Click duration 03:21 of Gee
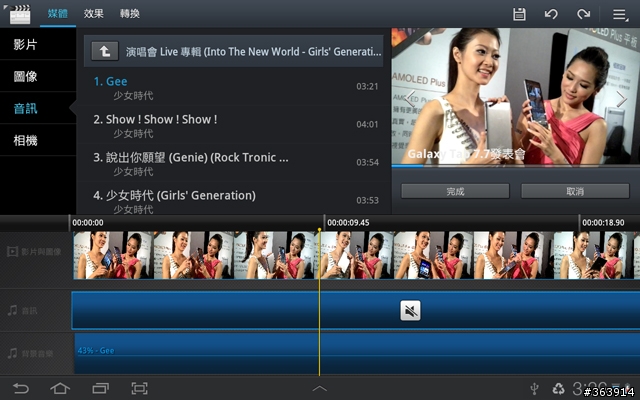The image size is (640, 400). click(x=367, y=87)
